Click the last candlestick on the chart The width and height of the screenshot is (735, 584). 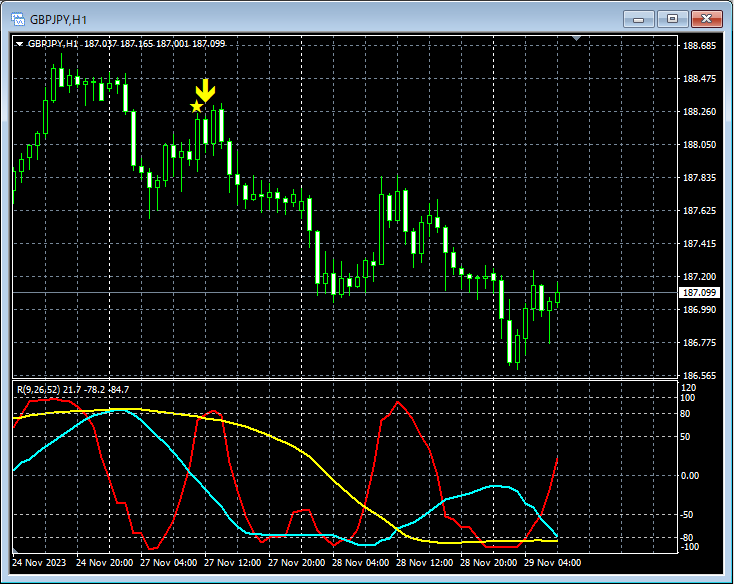point(557,297)
